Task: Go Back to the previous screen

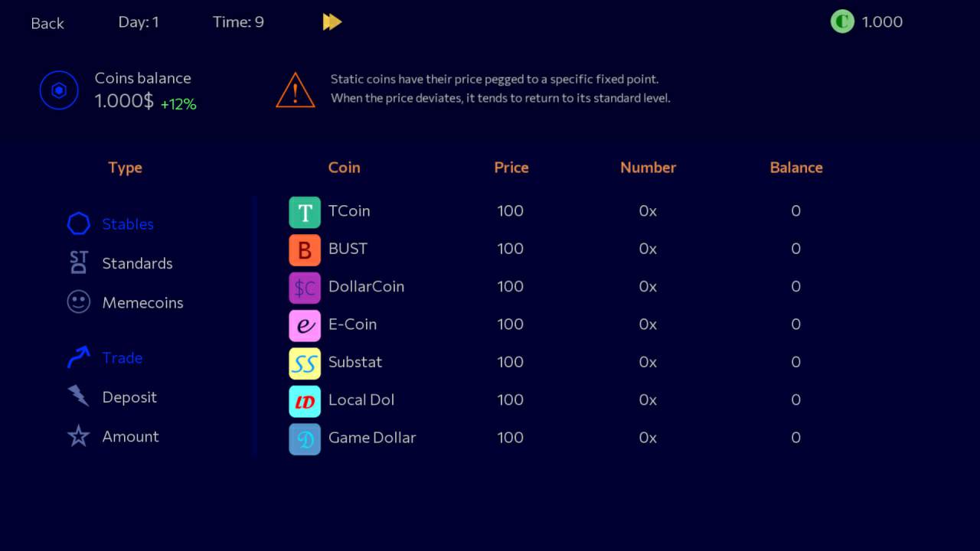Action: click(x=47, y=24)
